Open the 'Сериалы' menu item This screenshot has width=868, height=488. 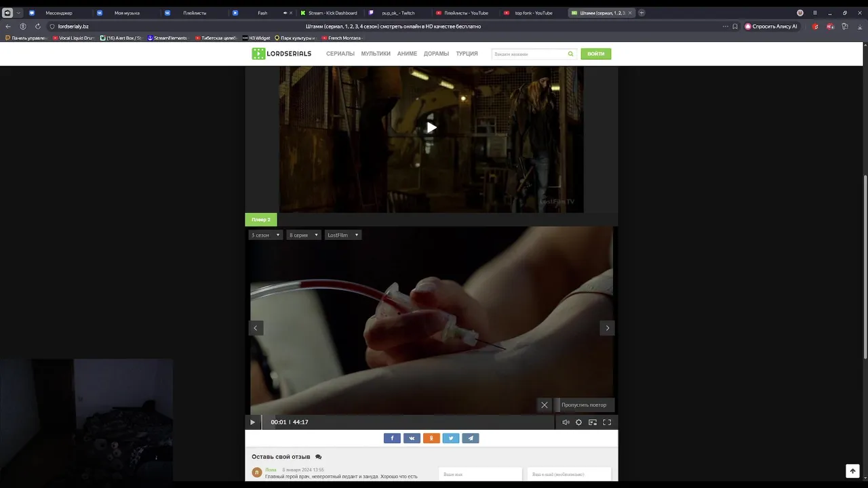340,54
